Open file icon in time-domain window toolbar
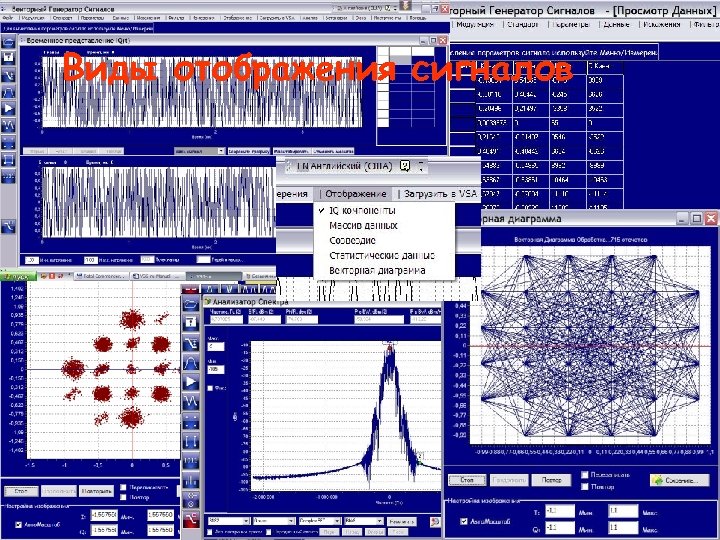720x540 pixels. [8, 42]
